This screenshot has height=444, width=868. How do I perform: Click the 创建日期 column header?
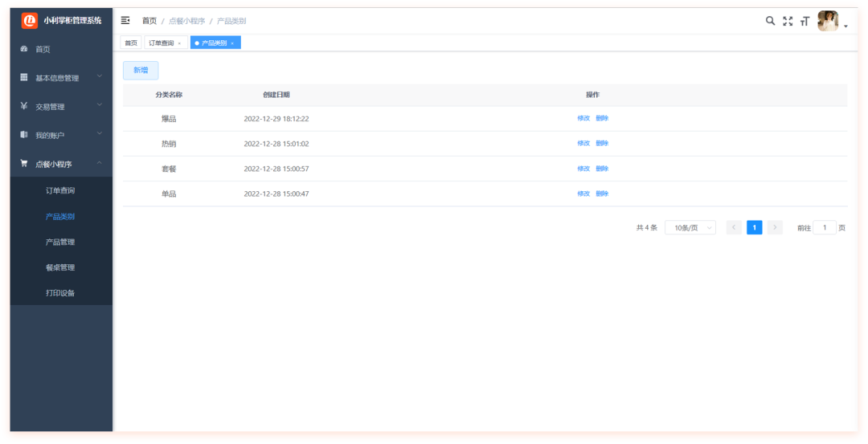point(276,95)
